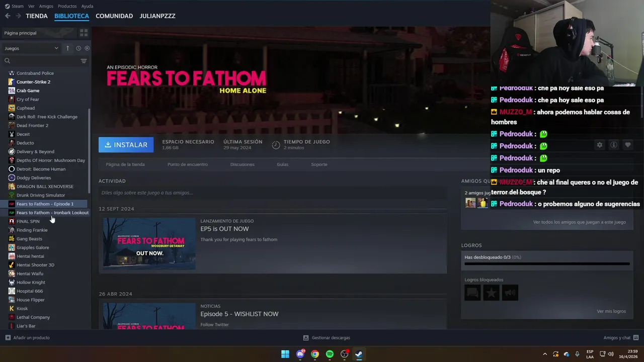Show hidden system tray icons
644x362 pixels.
point(545,354)
